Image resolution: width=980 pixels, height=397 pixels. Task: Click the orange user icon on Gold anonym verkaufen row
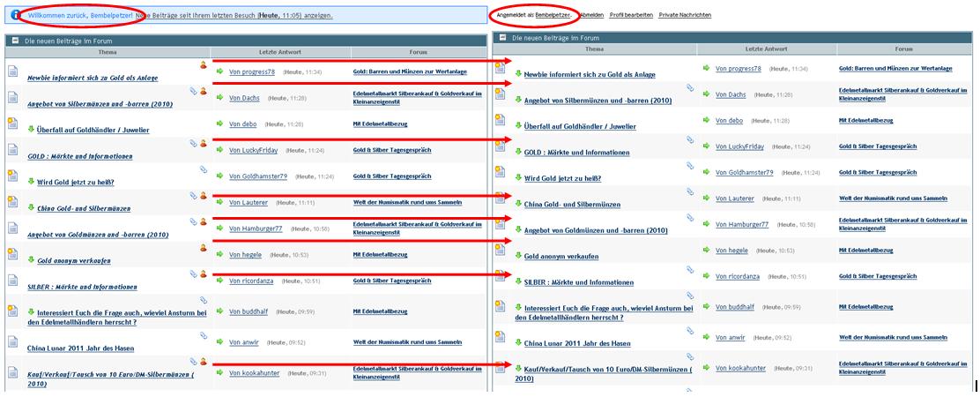coord(203,248)
